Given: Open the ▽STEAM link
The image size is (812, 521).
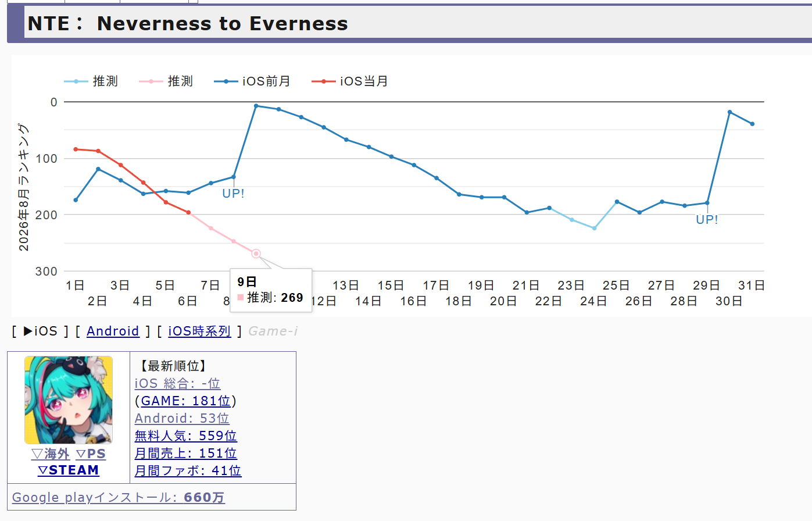Looking at the screenshot, I should 69,470.
